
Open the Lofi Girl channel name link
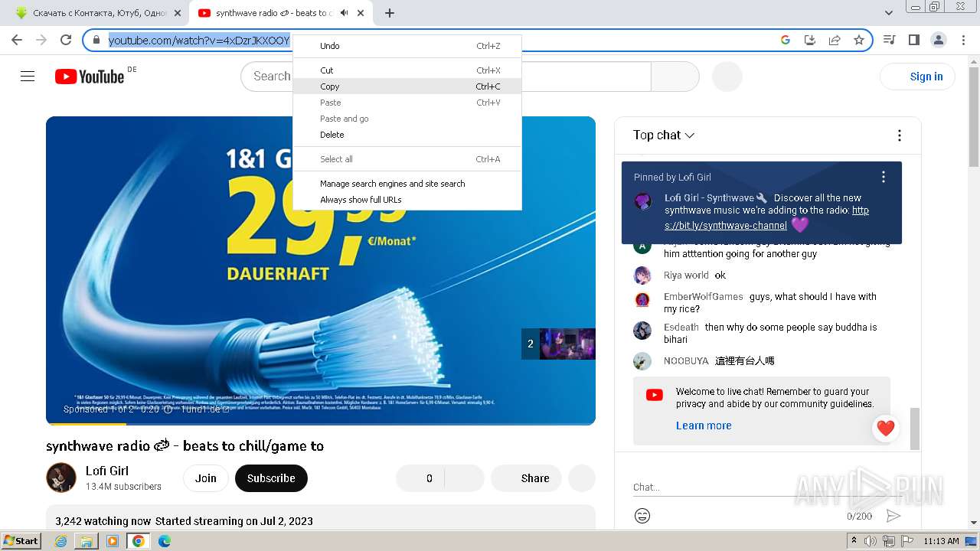point(107,471)
